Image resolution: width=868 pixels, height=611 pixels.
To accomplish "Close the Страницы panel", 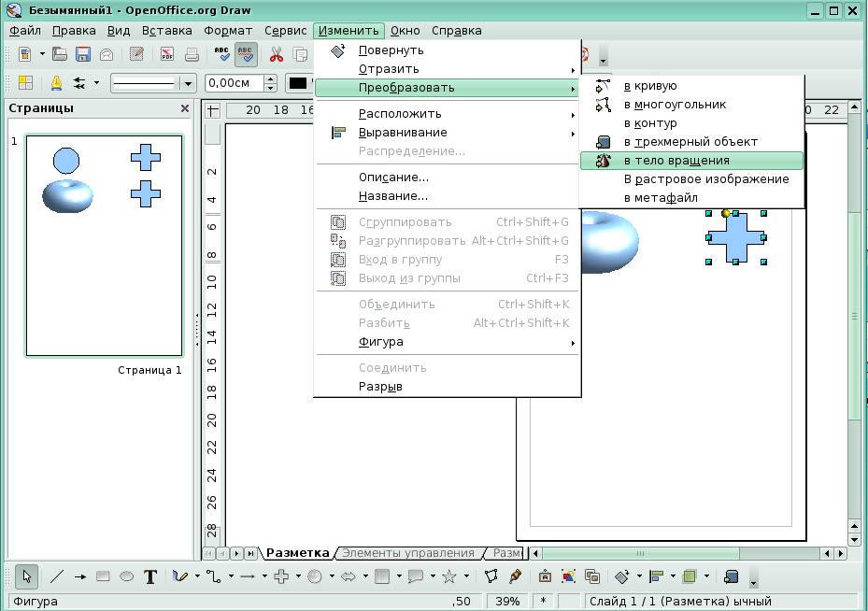I will (184, 108).
